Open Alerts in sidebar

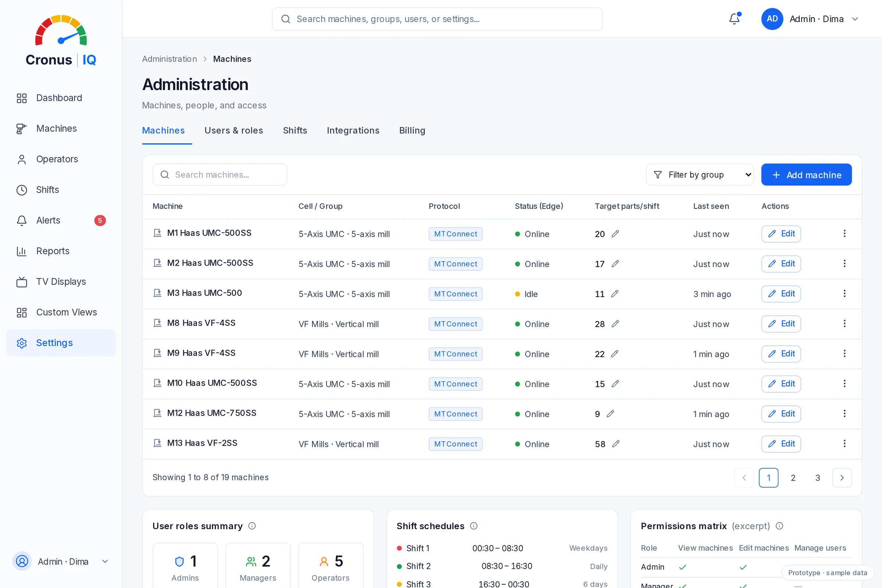click(x=61, y=220)
